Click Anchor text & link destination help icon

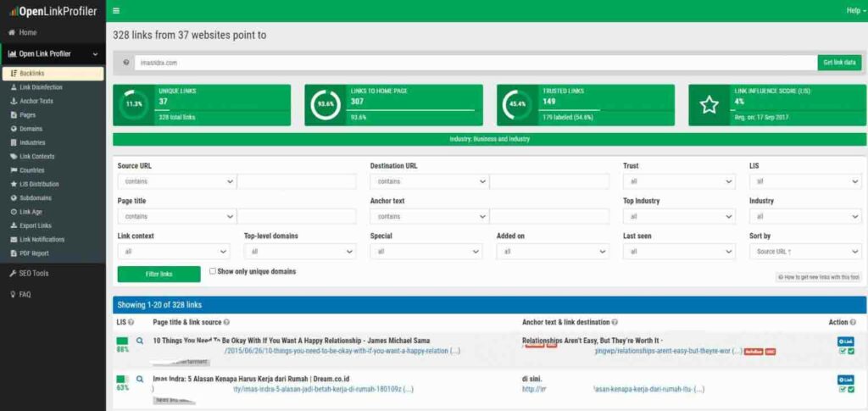[615, 322]
